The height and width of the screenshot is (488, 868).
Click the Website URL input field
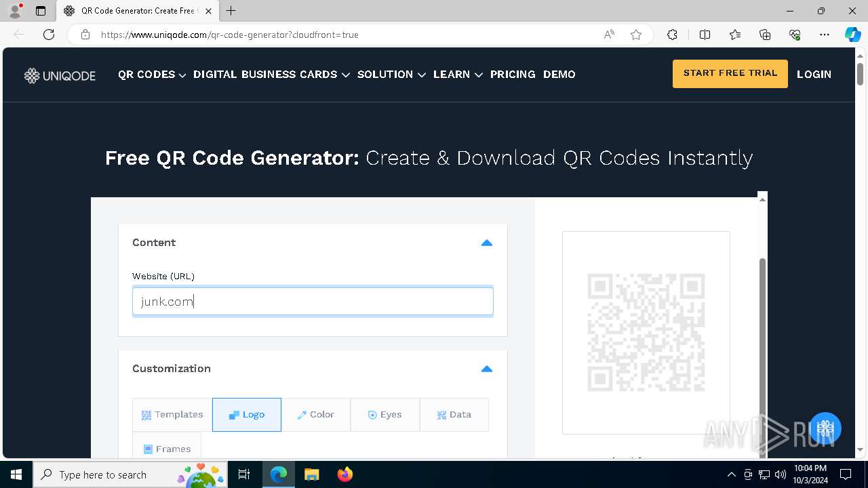pyautogui.click(x=313, y=302)
